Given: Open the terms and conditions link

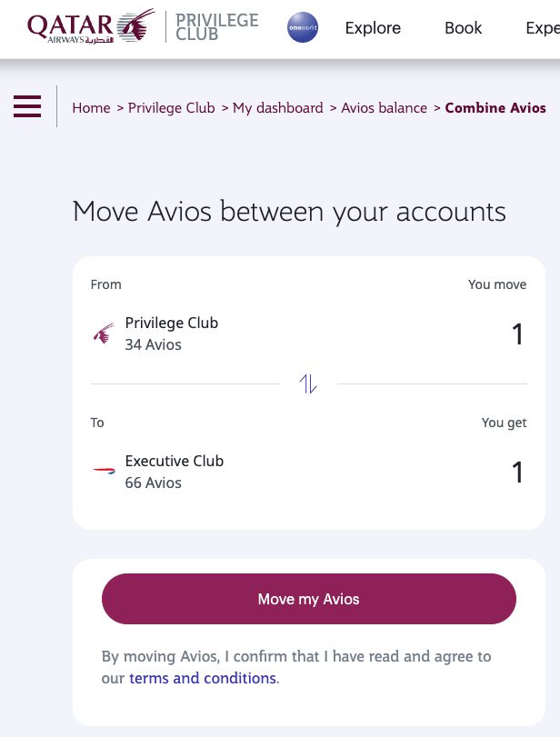Looking at the screenshot, I should click(202, 678).
